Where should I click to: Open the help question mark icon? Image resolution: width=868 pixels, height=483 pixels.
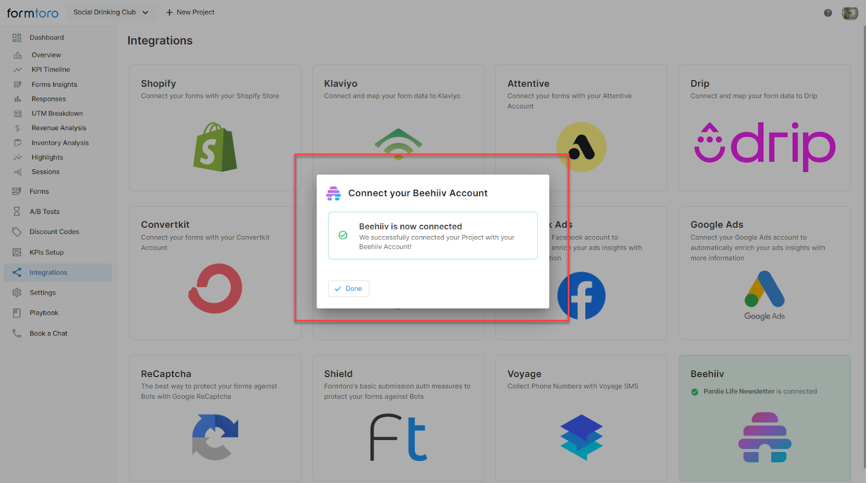828,13
